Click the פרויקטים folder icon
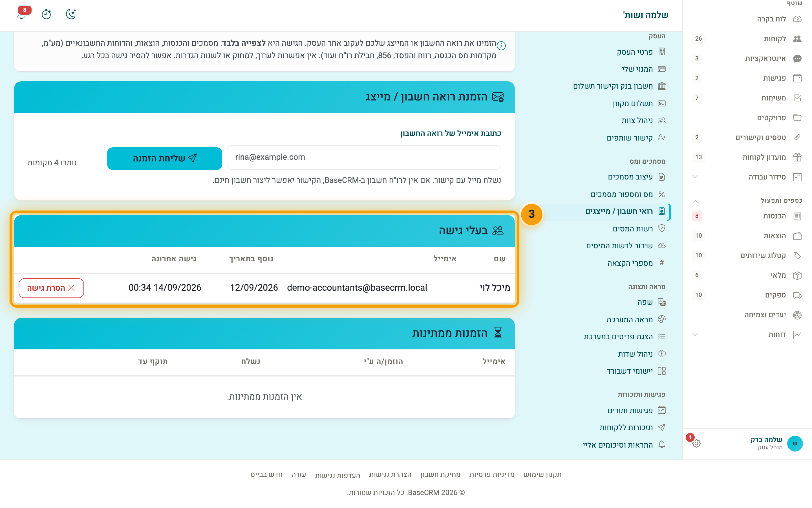 797,118
